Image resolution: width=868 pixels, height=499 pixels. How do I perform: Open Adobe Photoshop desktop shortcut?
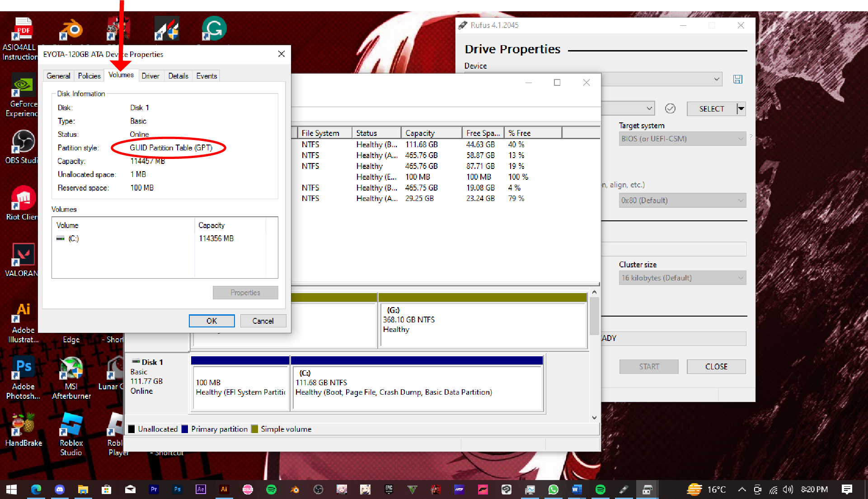click(23, 378)
